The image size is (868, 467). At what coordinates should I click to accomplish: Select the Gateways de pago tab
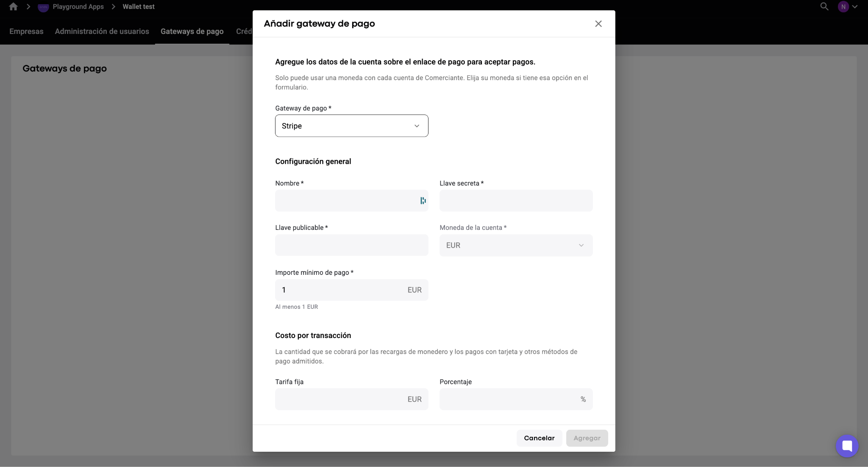[192, 31]
